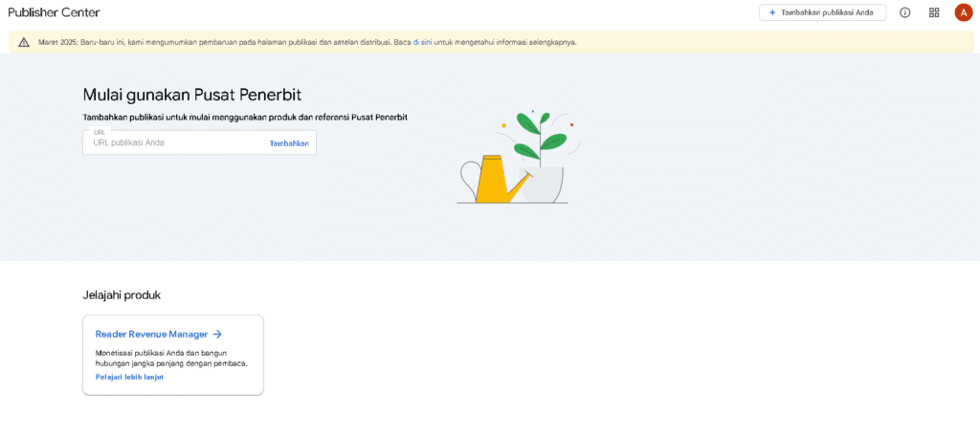The height and width of the screenshot is (434, 980).
Task: Click the arrow icon beside Reader Revenue Manager
Action: pyautogui.click(x=217, y=335)
